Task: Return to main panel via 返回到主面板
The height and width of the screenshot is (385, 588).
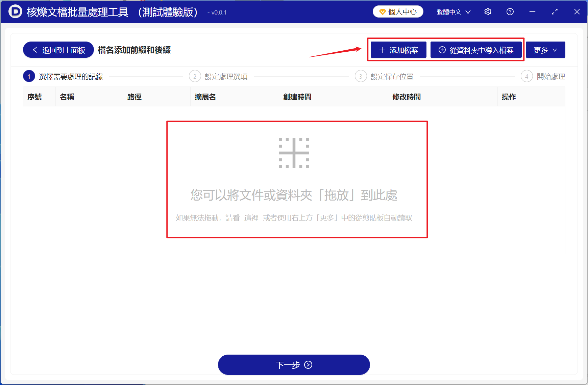Action: tap(58, 50)
